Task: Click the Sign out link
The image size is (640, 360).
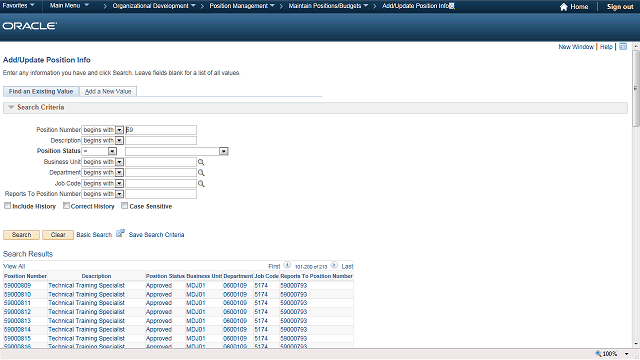Action: click(620, 7)
